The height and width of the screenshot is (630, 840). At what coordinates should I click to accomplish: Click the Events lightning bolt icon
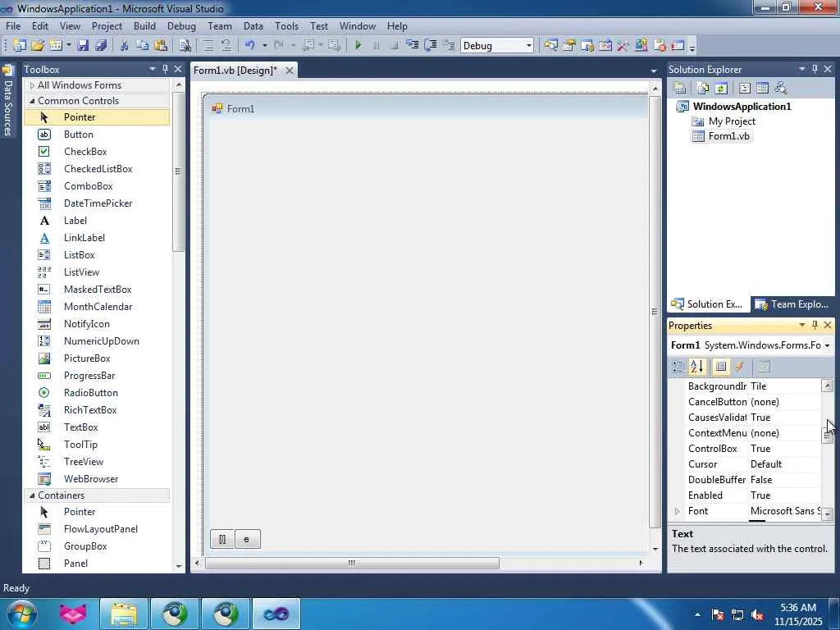click(739, 367)
